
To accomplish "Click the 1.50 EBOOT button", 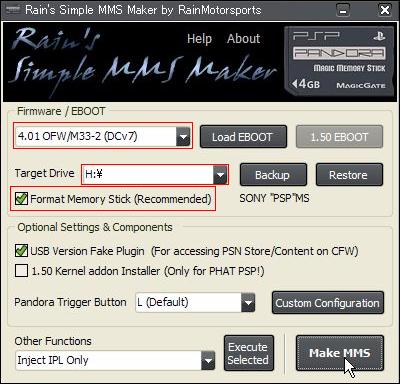I will point(339,137).
